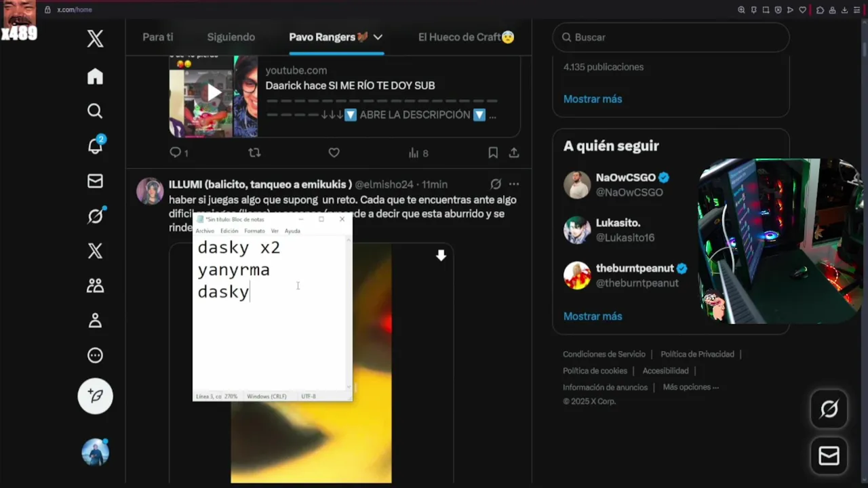868x488 pixels.
Task: Open ILLUMI user avatar
Action: coord(150,191)
